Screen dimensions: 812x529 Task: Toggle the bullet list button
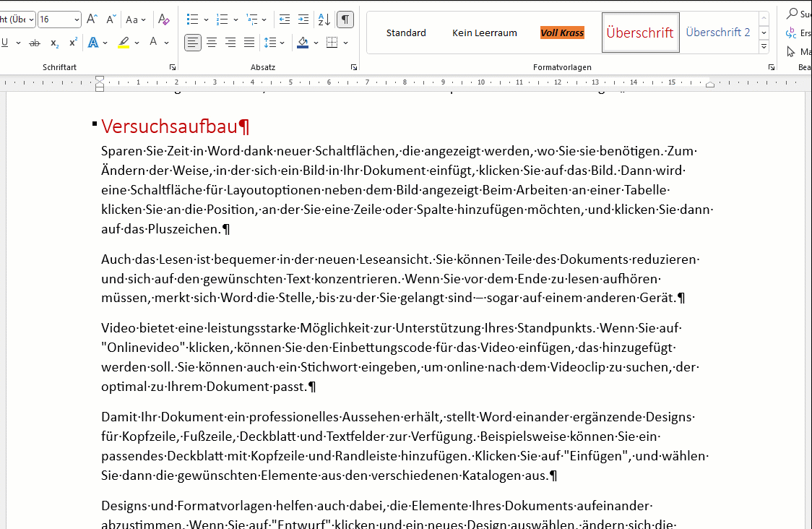click(x=192, y=20)
